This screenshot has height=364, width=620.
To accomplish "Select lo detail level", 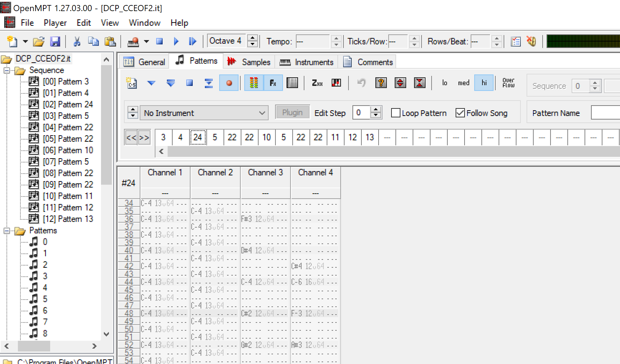I will 444,83.
